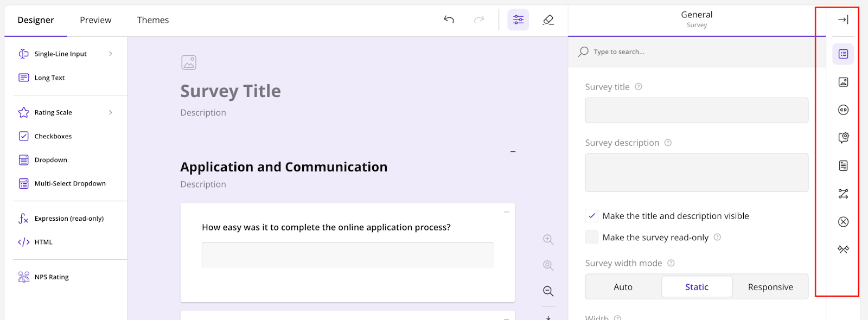Zoom out on the design surface
The width and height of the screenshot is (868, 320).
[x=548, y=291]
